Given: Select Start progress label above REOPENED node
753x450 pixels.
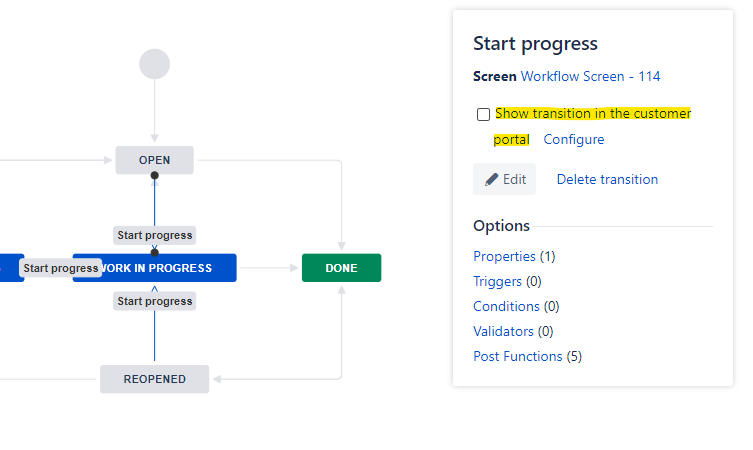Looking at the screenshot, I should tap(154, 301).
